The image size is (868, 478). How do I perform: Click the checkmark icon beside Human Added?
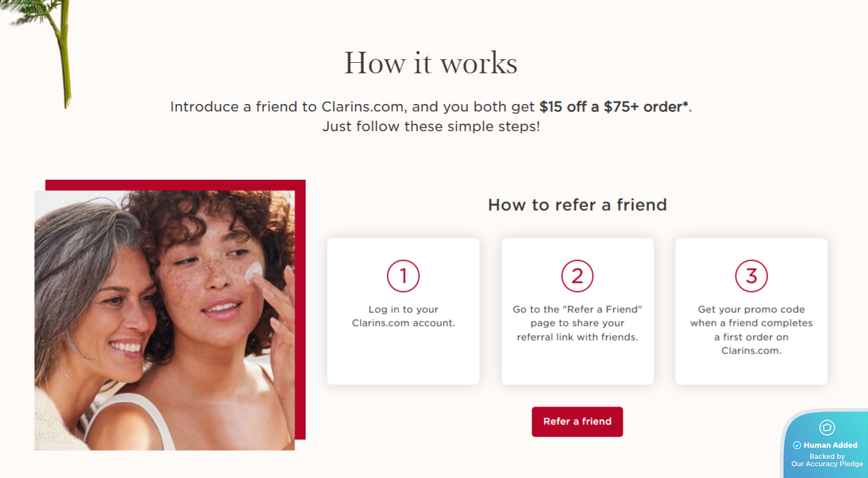tap(797, 445)
